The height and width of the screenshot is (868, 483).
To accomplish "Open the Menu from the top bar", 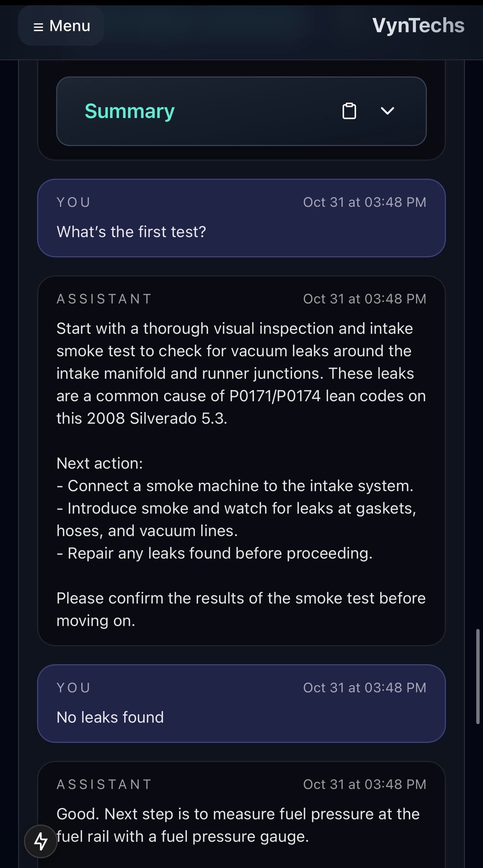I will (61, 26).
